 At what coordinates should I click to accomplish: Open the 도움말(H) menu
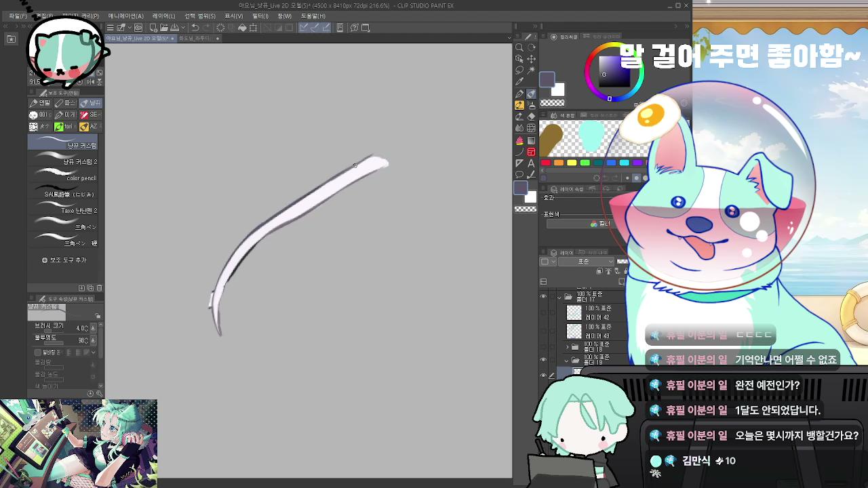313,16
